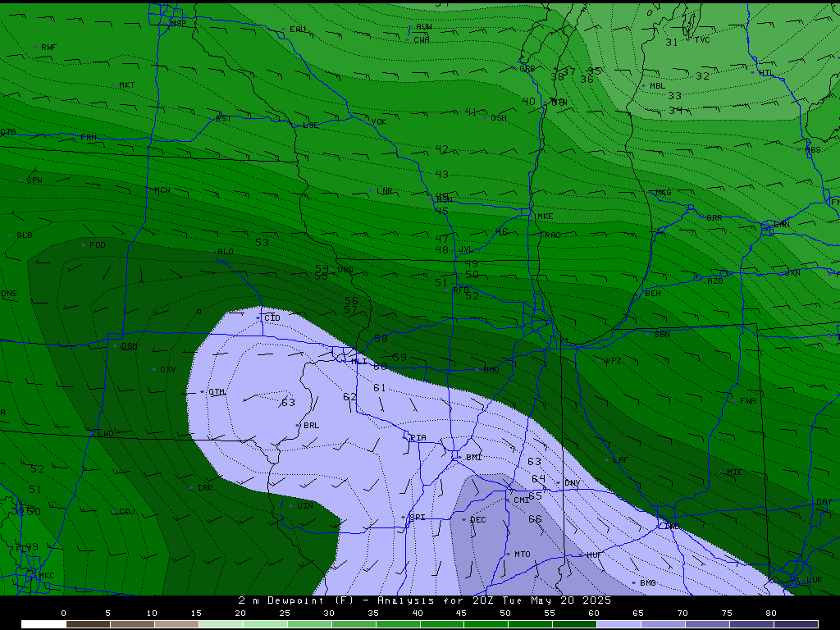
Task: Click the contour value '66'
Action: pyautogui.click(x=535, y=519)
